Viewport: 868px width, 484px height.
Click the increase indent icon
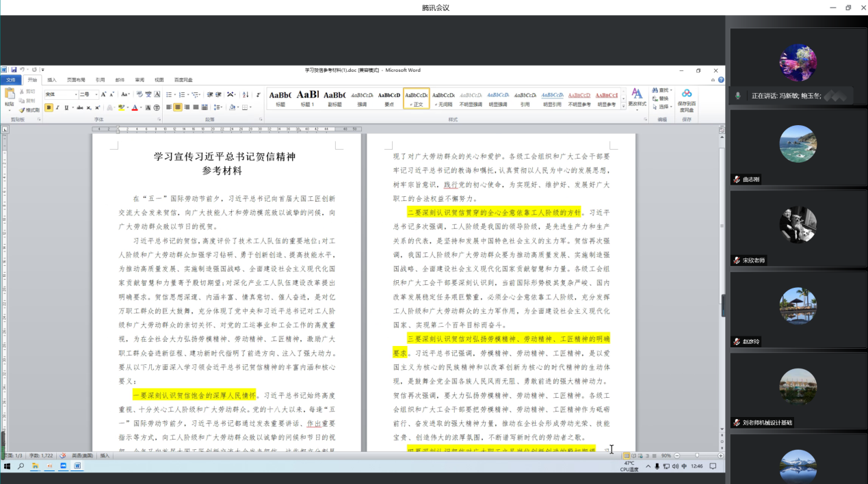218,94
